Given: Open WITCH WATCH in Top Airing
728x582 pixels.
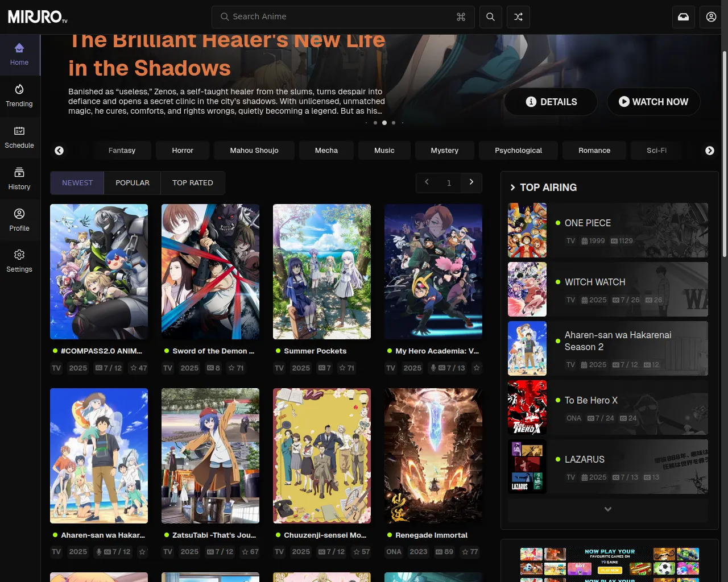Looking at the screenshot, I should tap(608, 289).
